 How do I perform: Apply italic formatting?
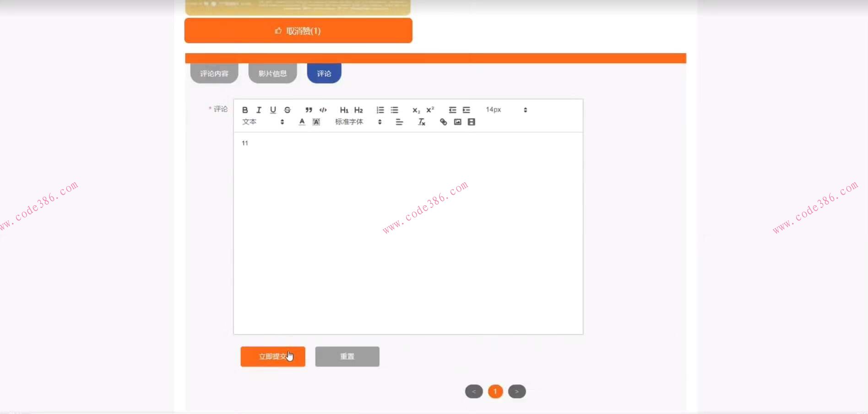[259, 110]
